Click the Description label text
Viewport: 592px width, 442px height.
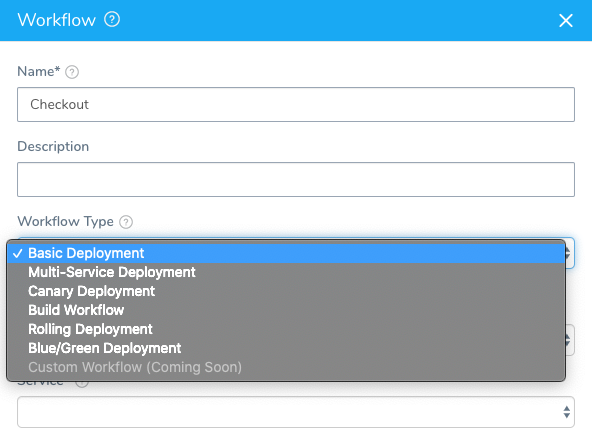(x=53, y=146)
